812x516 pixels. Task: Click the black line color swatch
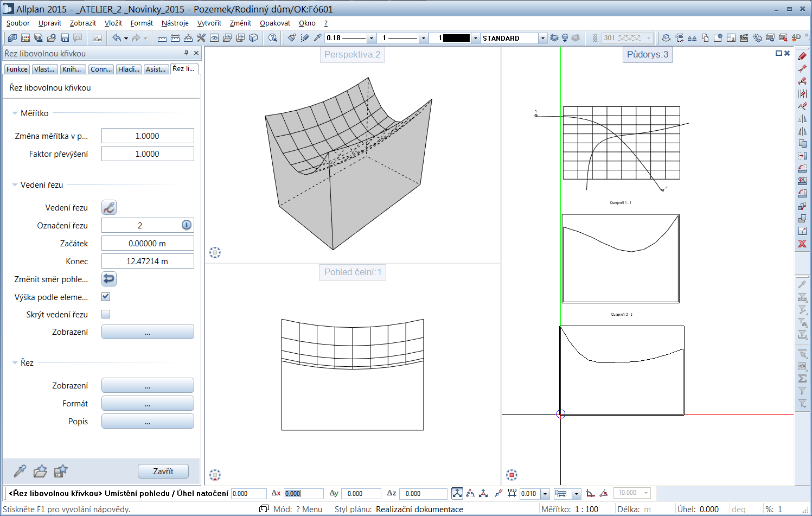(x=456, y=38)
